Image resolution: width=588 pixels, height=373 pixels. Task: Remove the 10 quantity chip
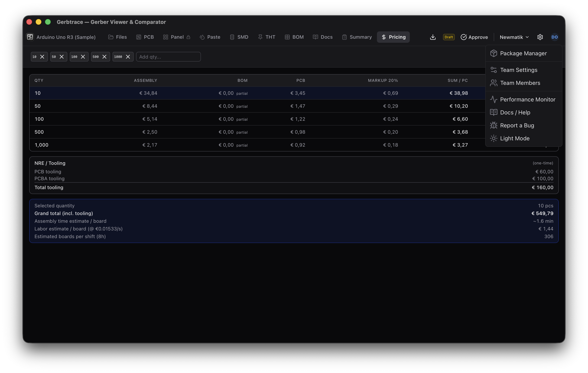[x=42, y=56]
